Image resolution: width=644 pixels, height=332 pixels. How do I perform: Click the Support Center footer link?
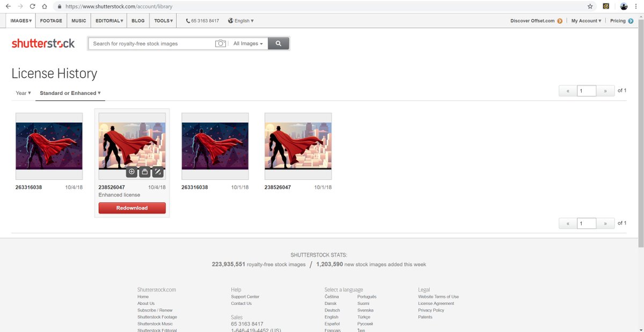245,297
